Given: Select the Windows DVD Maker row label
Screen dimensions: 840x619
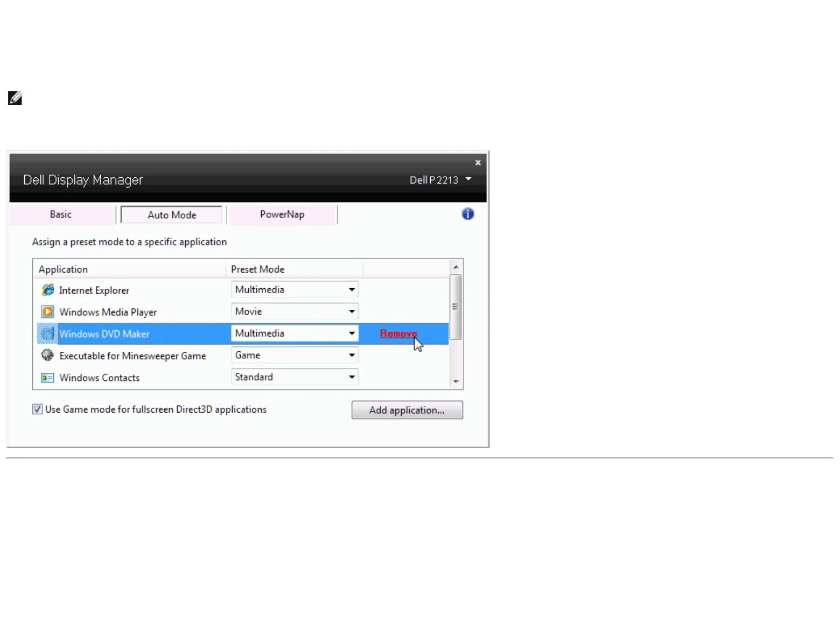Looking at the screenshot, I should [104, 334].
